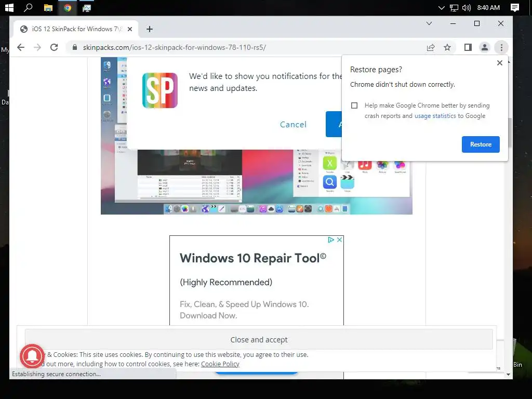
Task: Dismiss the Restore pages bubble
Action: (x=499, y=63)
